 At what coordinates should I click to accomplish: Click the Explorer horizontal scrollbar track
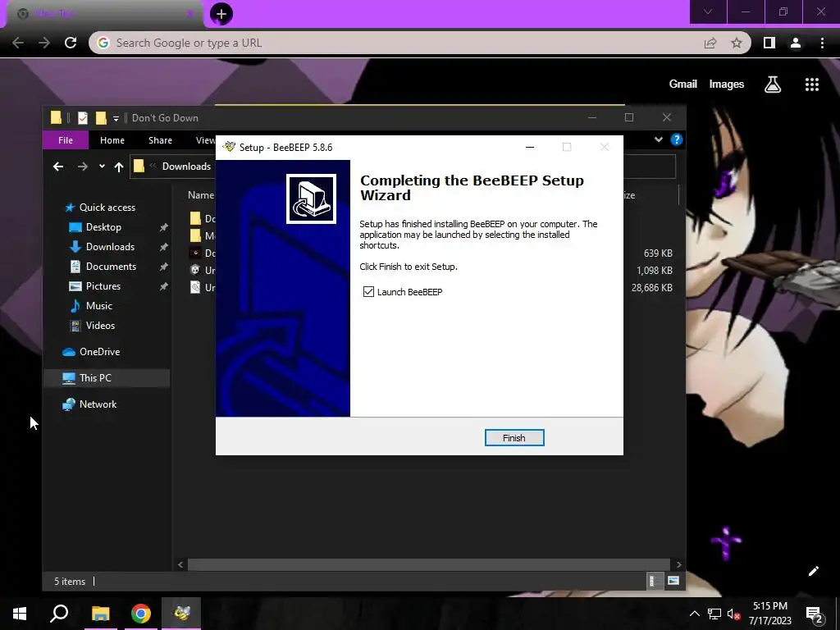(x=428, y=564)
